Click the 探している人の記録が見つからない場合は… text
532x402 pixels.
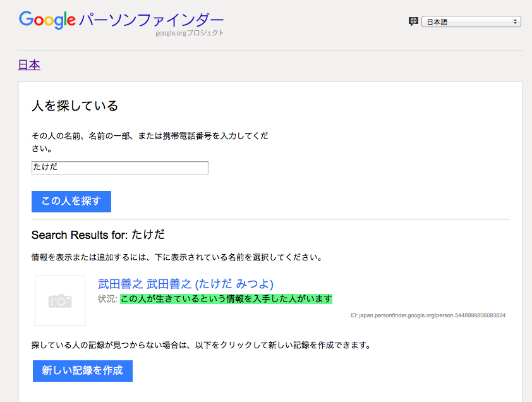point(201,345)
